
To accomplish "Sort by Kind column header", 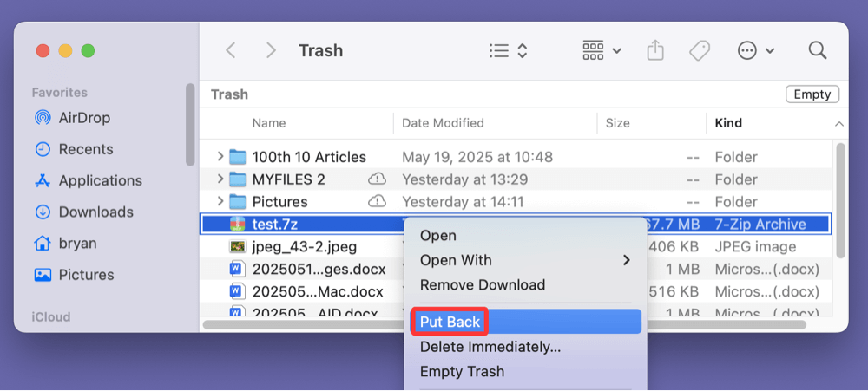I will pyautogui.click(x=728, y=123).
